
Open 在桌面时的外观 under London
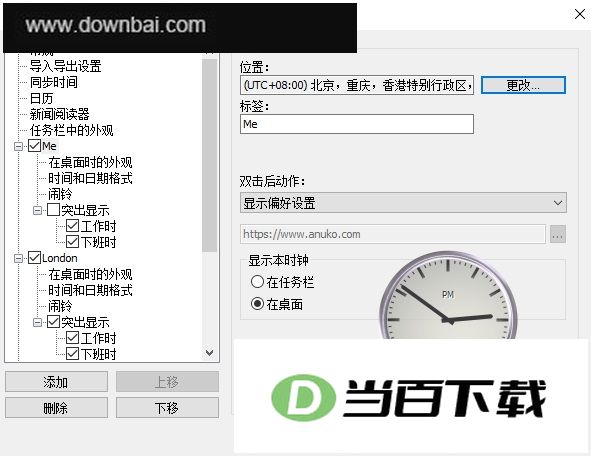pos(90,274)
